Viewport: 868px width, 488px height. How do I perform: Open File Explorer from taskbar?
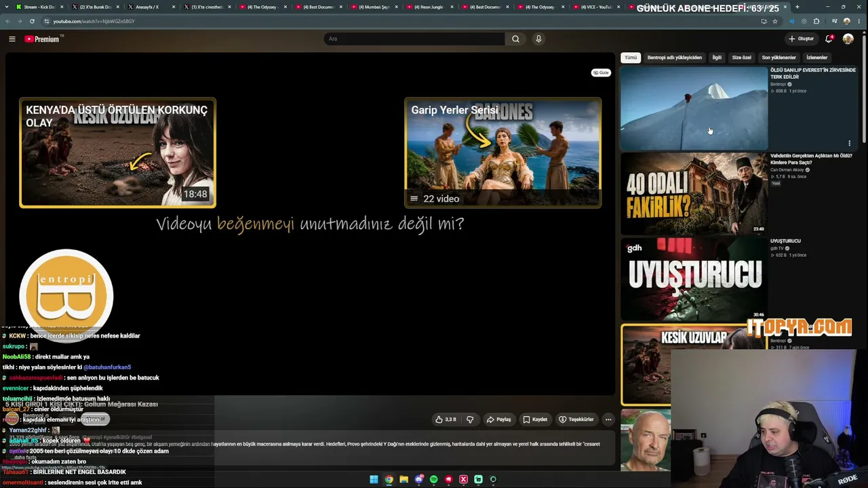[x=403, y=479]
